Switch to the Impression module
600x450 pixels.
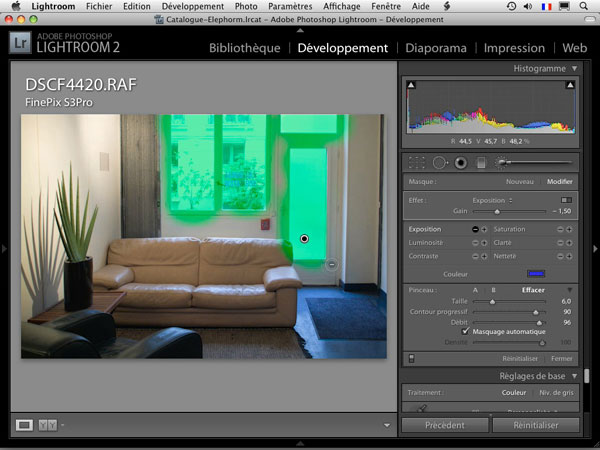[514, 48]
